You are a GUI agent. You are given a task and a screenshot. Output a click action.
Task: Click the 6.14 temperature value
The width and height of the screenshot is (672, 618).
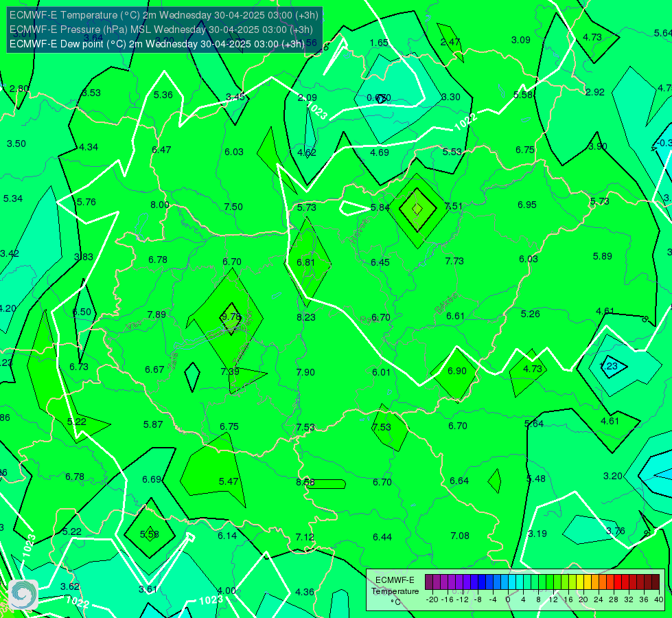coord(227,536)
